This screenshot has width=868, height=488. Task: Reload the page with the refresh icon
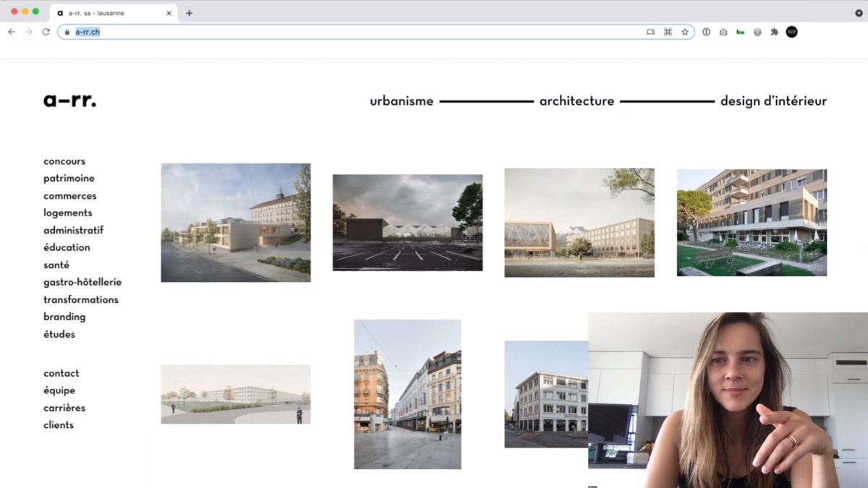pyautogui.click(x=46, y=32)
